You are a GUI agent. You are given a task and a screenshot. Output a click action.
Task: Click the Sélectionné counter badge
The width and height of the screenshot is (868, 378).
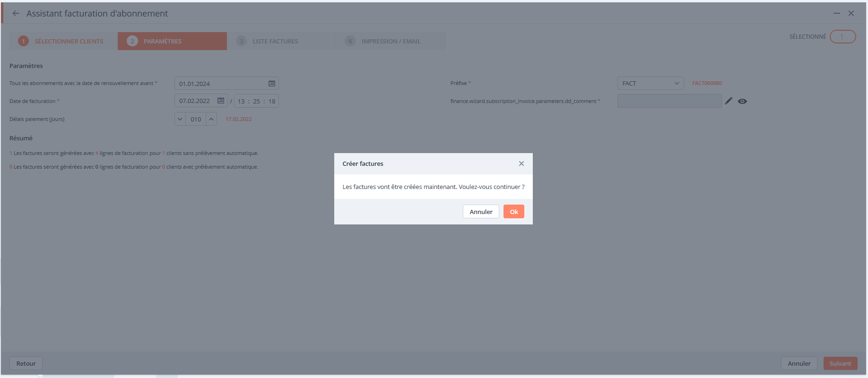click(842, 36)
